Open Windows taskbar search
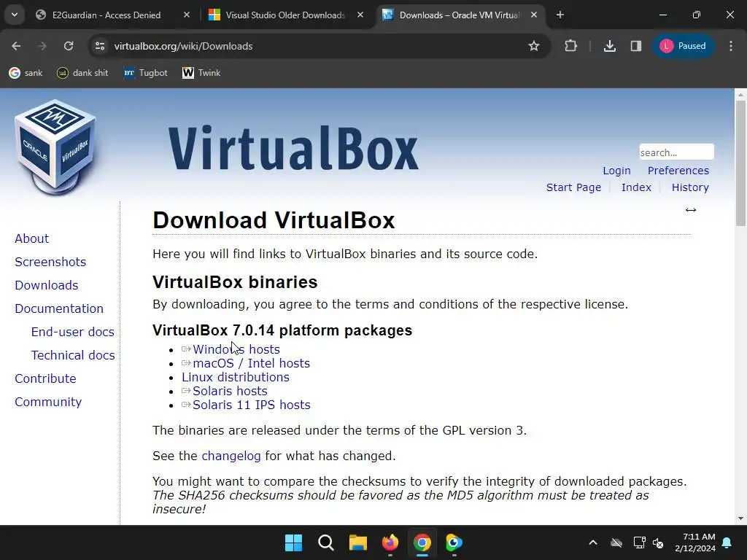This screenshot has width=747, height=560. [x=326, y=542]
